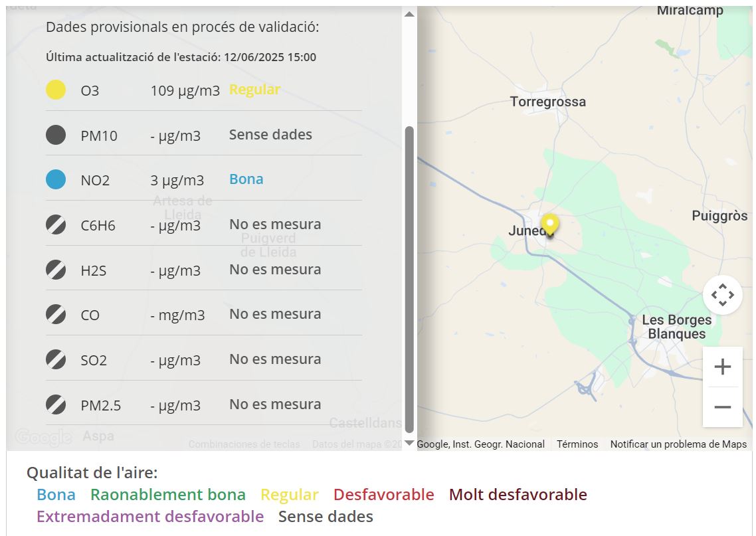Select the striped CO measurement icon
The width and height of the screenshot is (756, 536).
tap(55, 314)
